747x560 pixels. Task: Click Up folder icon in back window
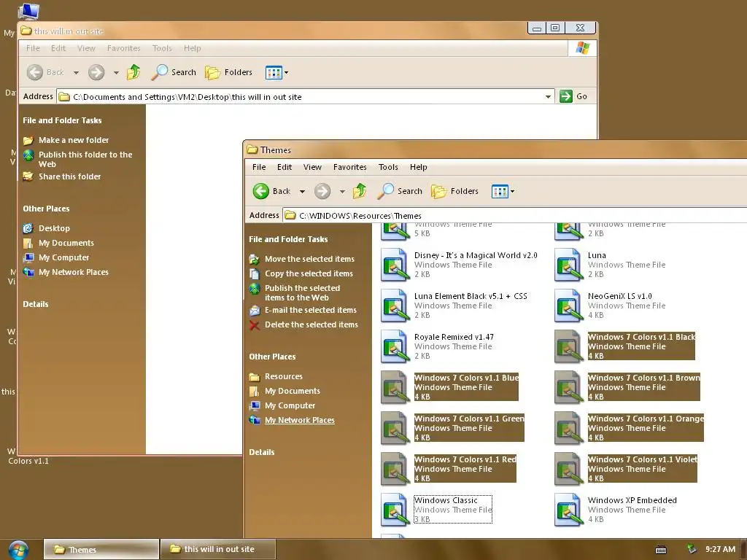(x=133, y=72)
